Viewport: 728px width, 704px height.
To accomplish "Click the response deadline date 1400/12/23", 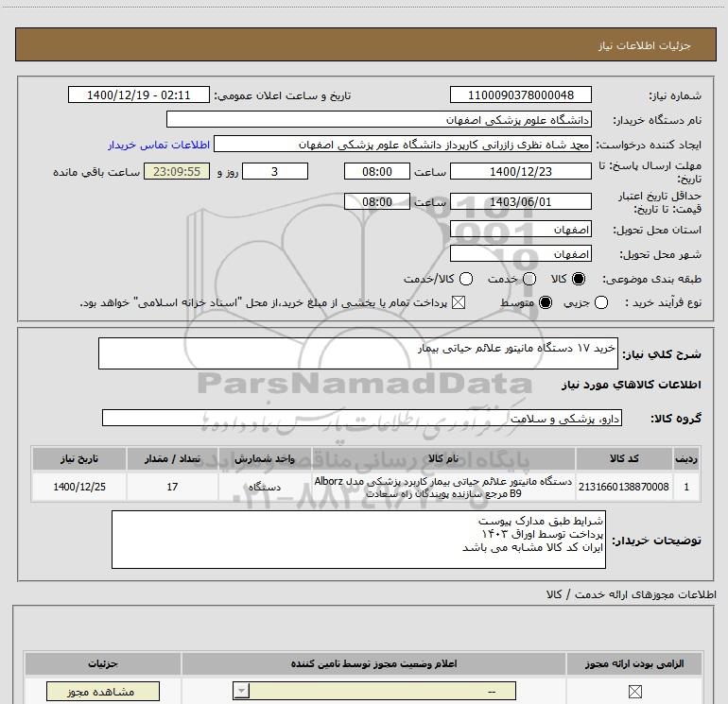I will [x=520, y=171].
